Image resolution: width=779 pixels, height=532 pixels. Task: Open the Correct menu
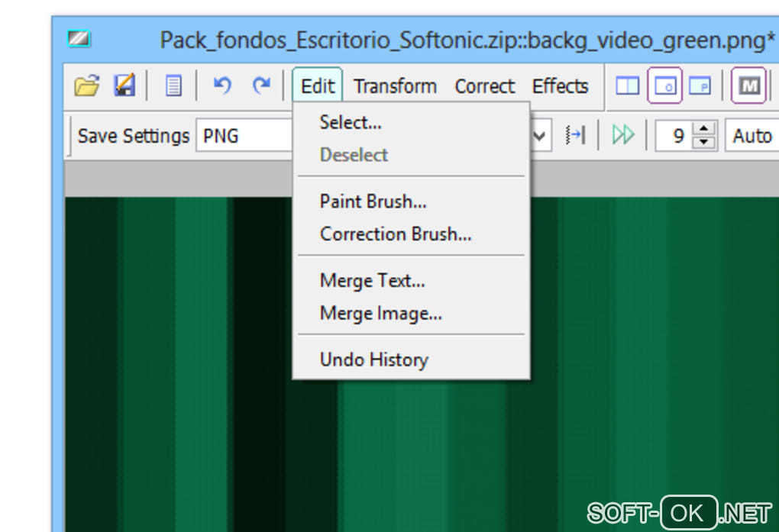pyautogui.click(x=484, y=86)
